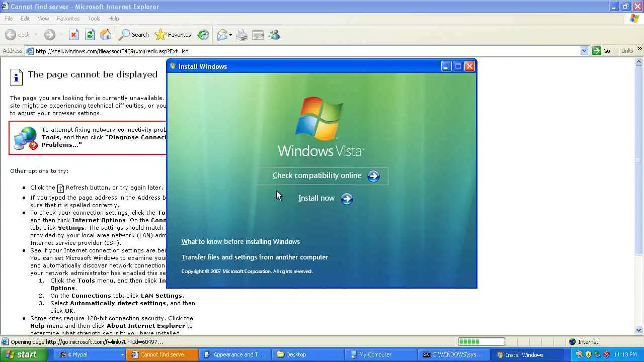Open the Mail button dropdown arrow

click(x=230, y=35)
